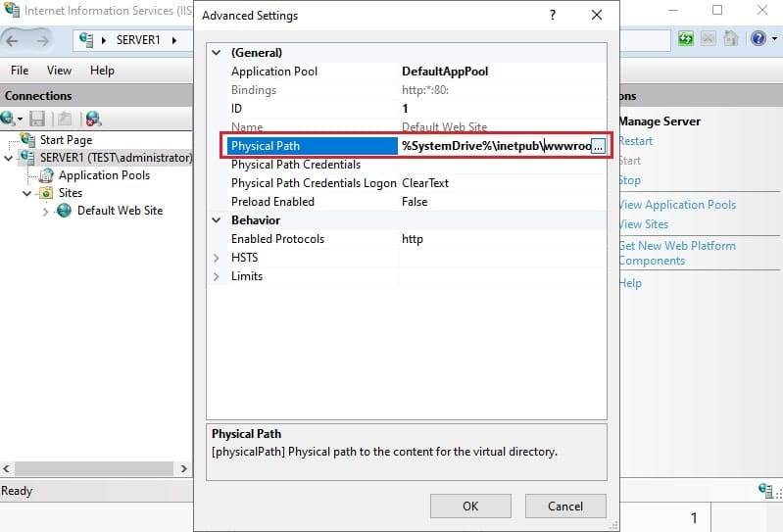Click Connections scrollbar right arrow
Viewport: 783px width, 532px height.
184,468
